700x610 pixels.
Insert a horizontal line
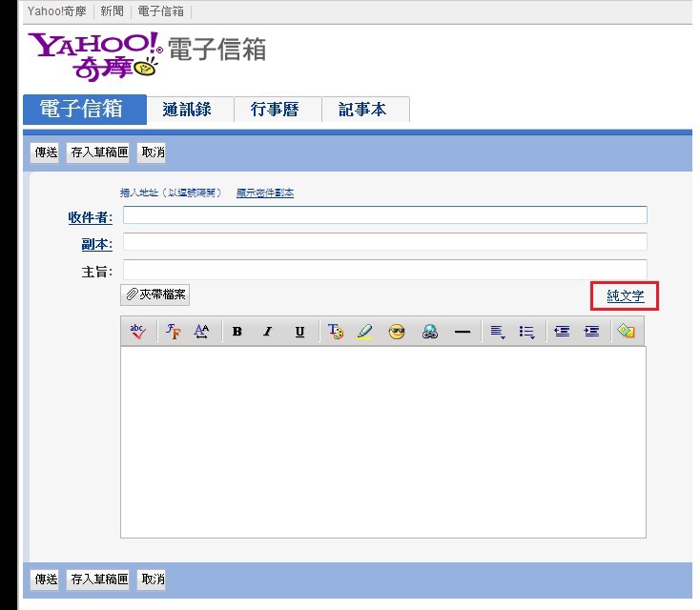463,332
